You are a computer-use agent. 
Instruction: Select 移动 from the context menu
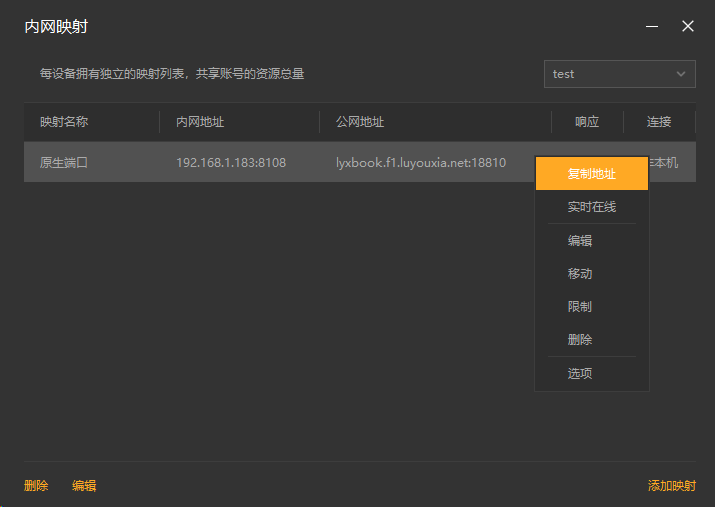pos(580,274)
